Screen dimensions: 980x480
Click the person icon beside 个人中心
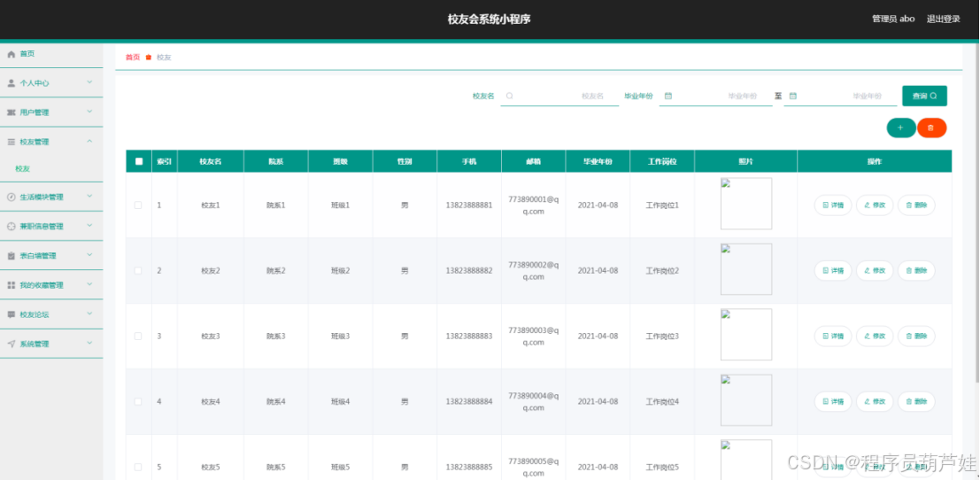click(11, 83)
